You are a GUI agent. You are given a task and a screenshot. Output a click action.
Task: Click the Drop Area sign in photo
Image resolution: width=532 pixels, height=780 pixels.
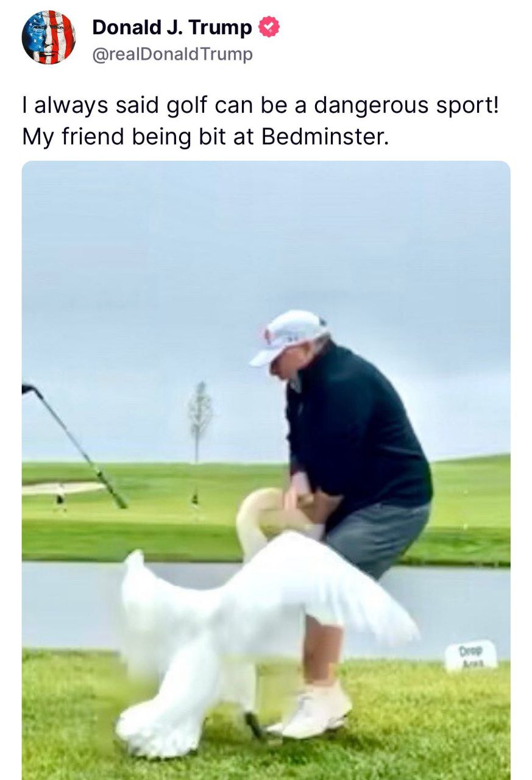[x=470, y=656]
